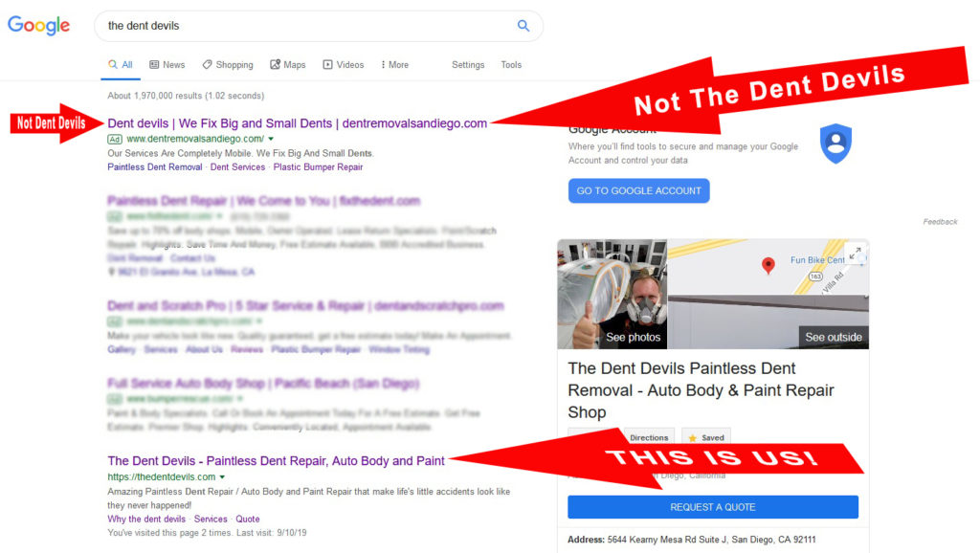The height and width of the screenshot is (553, 980).
Task: Open the Google Account shield icon
Action: (835, 144)
